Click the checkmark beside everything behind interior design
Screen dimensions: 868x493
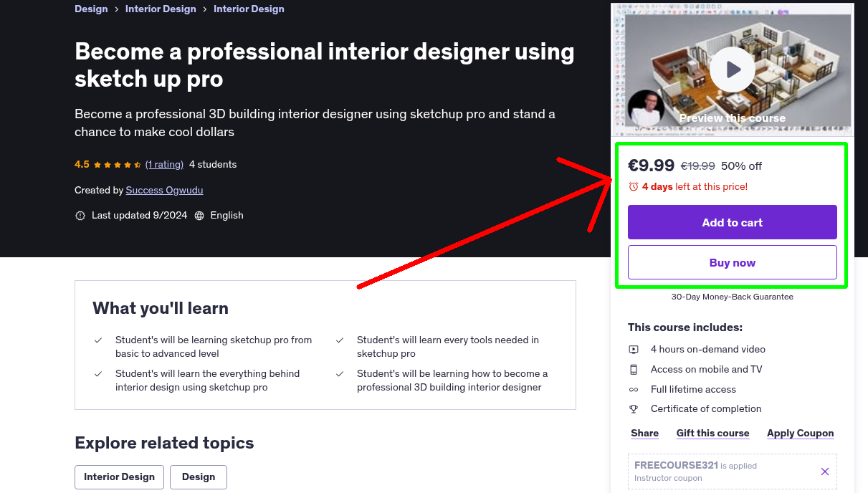pos(98,374)
